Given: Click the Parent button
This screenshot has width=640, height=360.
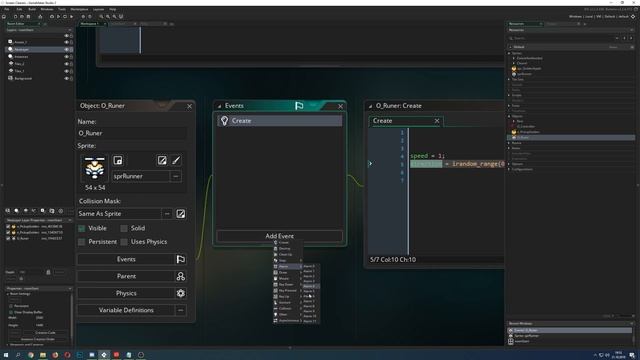Looking at the screenshot, I should [x=126, y=276].
